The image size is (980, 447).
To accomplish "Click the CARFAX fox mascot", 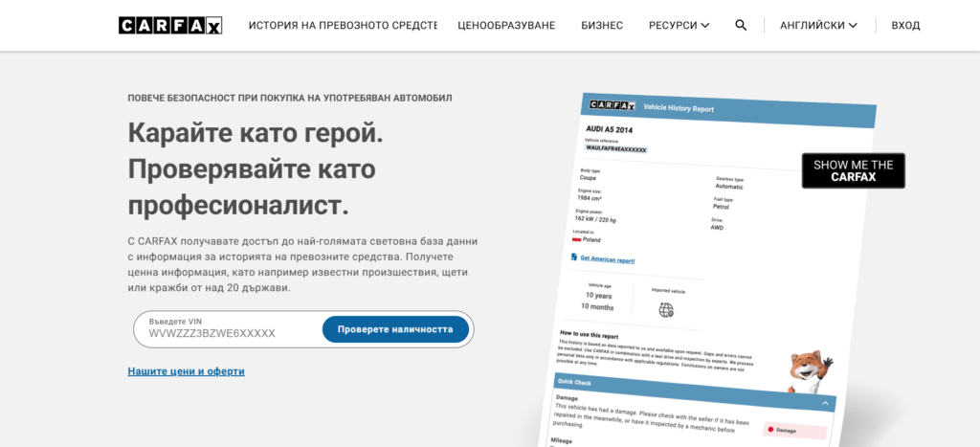I will click(x=810, y=372).
